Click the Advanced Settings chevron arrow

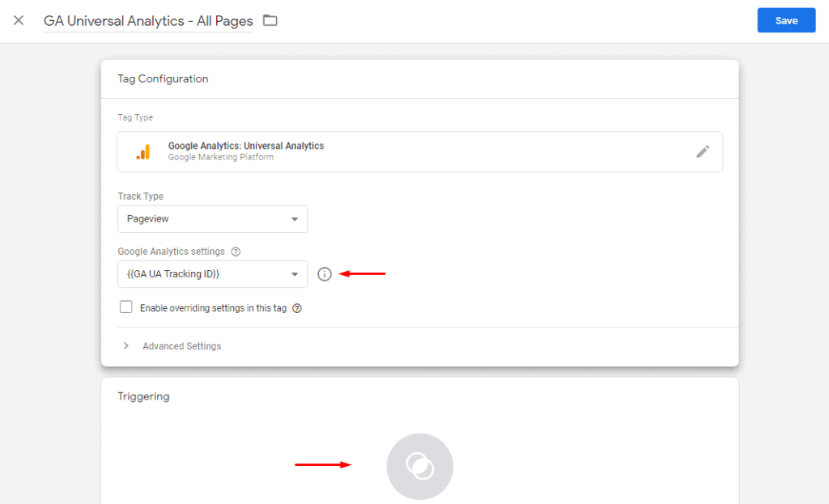[125, 345]
